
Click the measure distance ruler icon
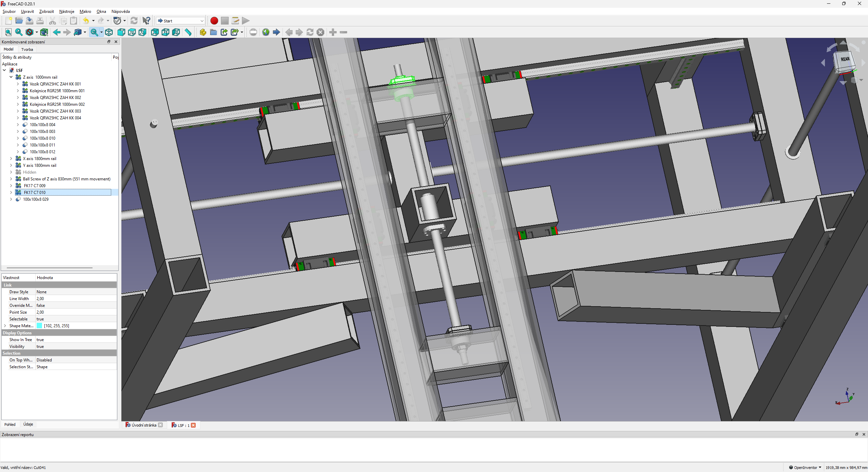pos(188,32)
